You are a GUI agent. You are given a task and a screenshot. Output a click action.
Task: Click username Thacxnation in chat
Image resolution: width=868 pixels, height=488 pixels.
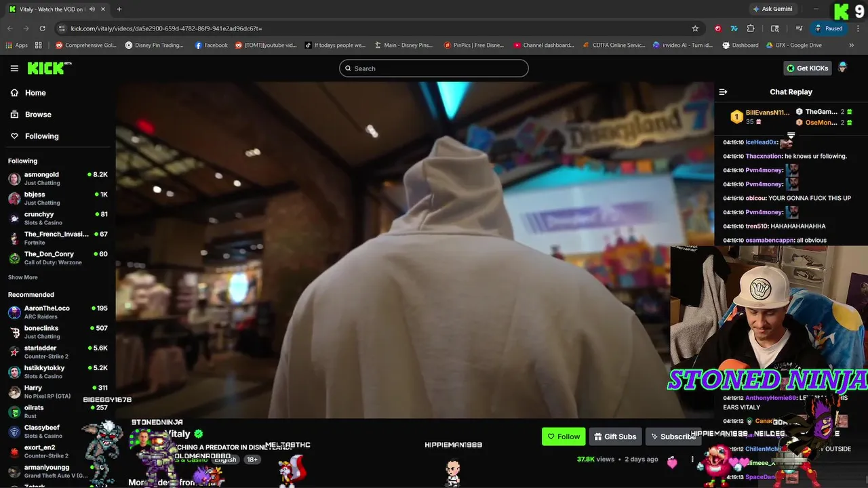764,156
